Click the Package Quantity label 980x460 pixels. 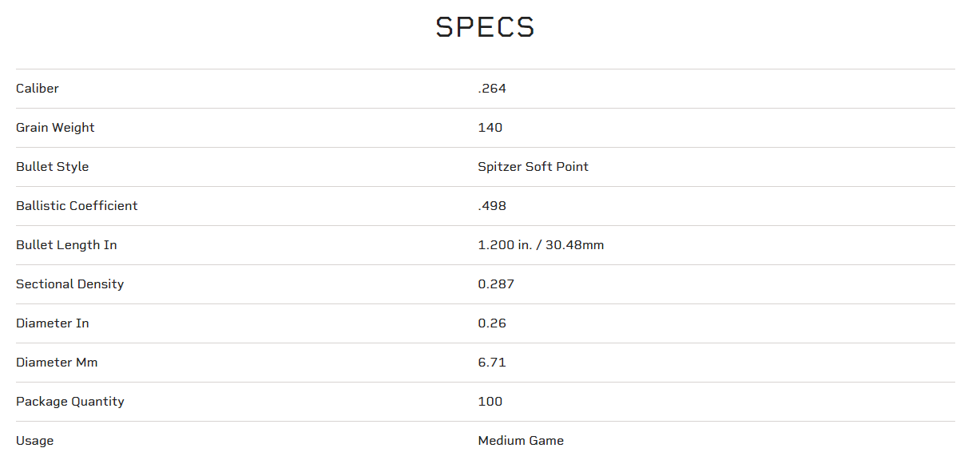coord(70,402)
